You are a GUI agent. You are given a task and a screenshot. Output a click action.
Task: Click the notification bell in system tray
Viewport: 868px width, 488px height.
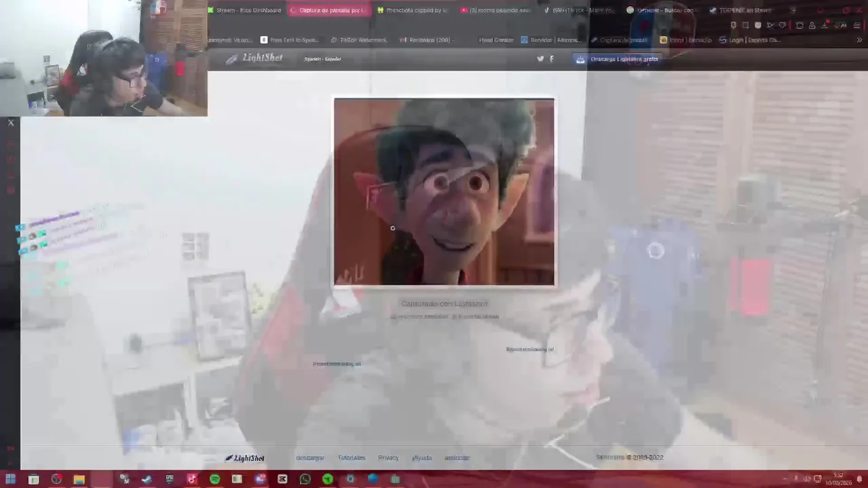tap(859, 479)
